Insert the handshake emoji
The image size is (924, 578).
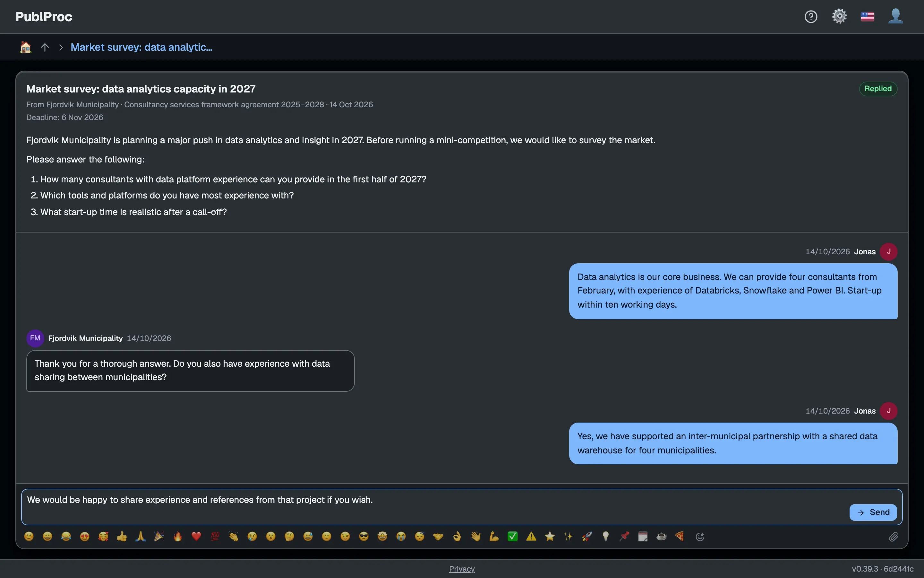click(438, 536)
